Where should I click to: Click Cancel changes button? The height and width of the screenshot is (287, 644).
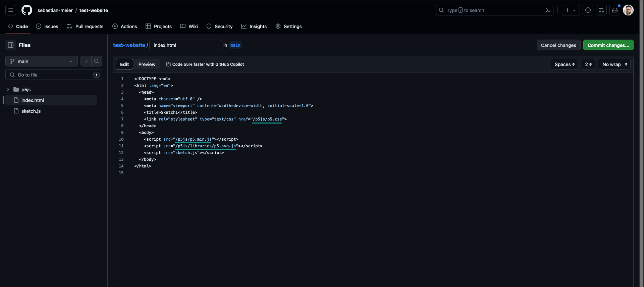coord(558,45)
